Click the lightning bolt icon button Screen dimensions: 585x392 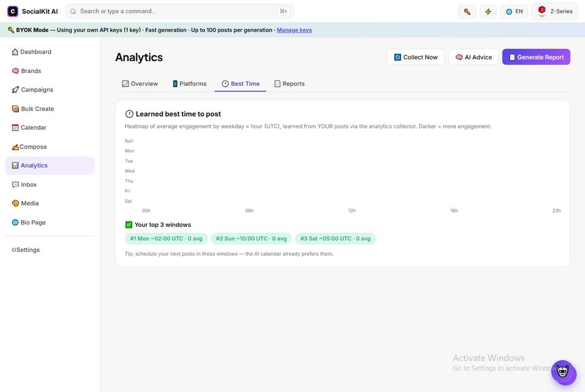[488, 11]
